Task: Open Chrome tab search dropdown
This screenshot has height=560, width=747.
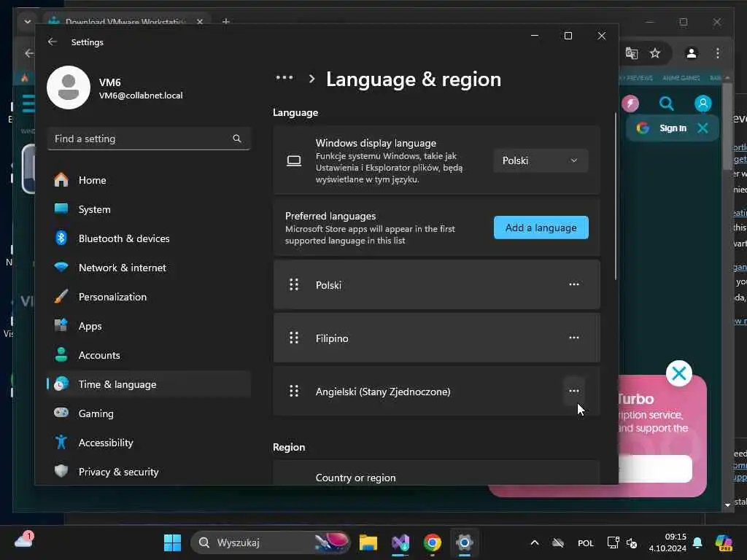Action: [x=28, y=21]
